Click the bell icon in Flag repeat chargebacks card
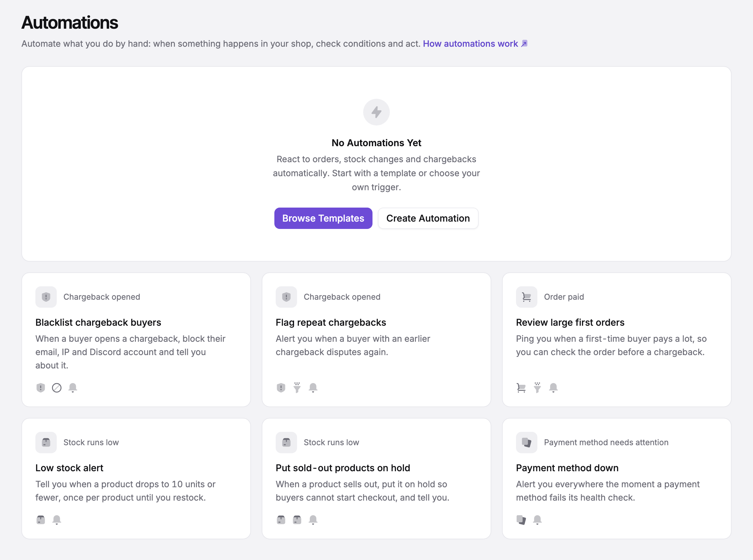753x560 pixels. (313, 387)
